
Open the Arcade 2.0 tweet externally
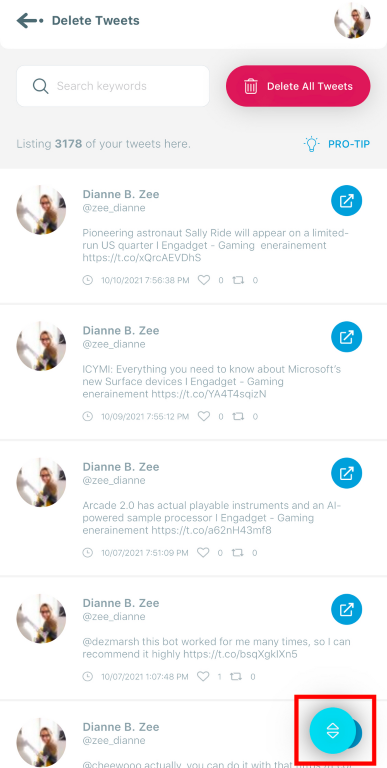coord(346,473)
